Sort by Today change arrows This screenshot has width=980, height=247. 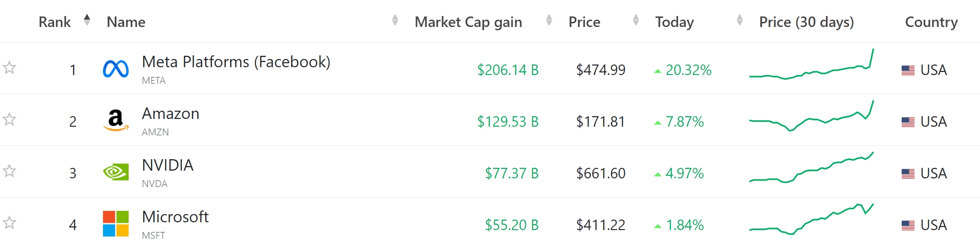(739, 20)
